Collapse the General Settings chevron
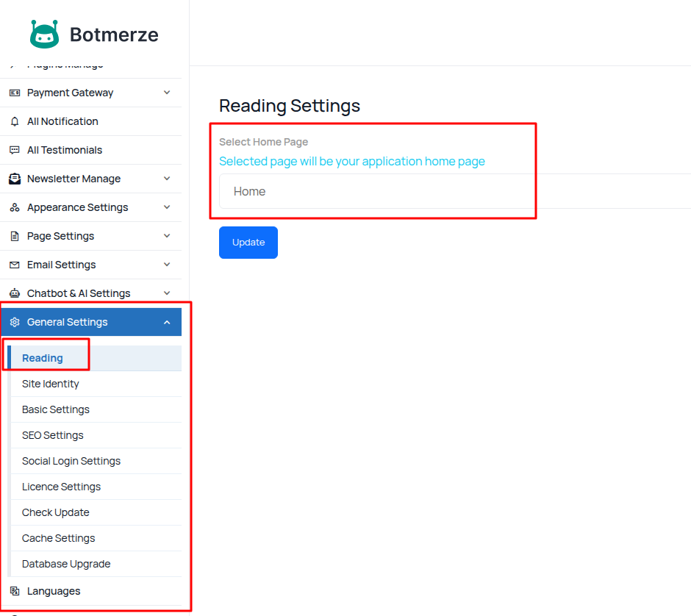 coord(167,322)
